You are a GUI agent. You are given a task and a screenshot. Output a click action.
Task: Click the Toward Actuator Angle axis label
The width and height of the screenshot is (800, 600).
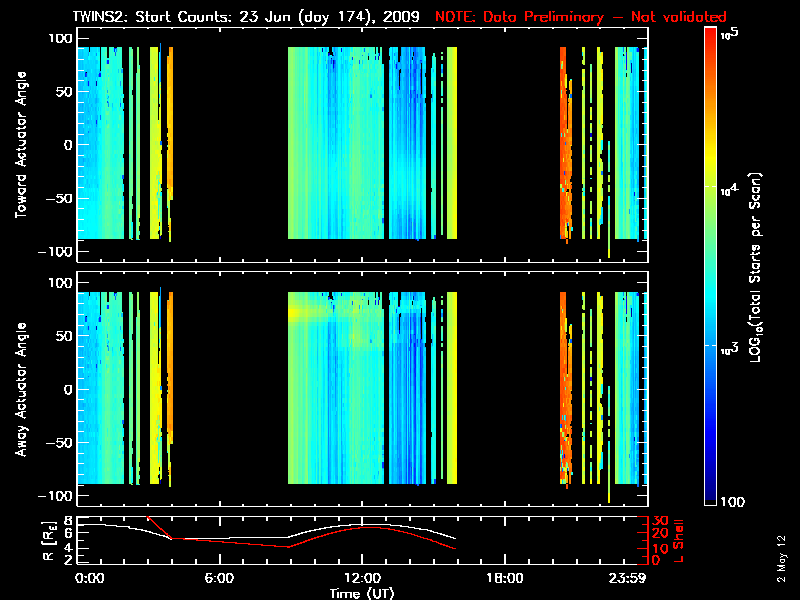coord(19,145)
